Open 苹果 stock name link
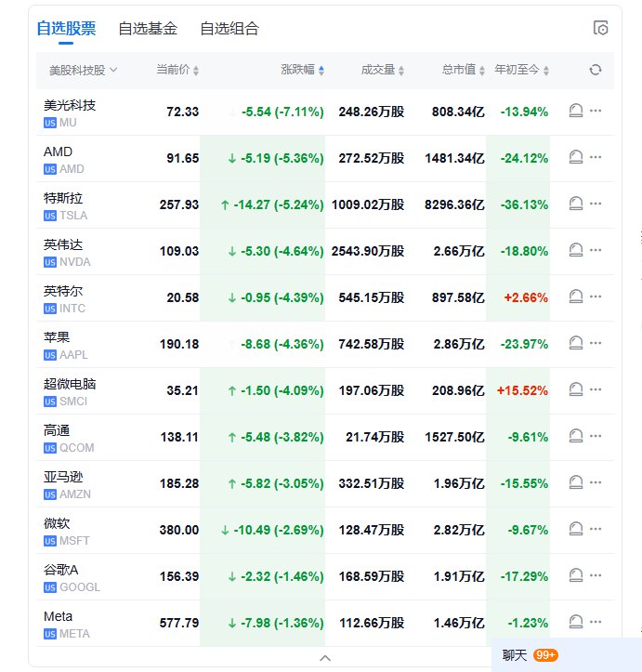 pyautogui.click(x=57, y=337)
